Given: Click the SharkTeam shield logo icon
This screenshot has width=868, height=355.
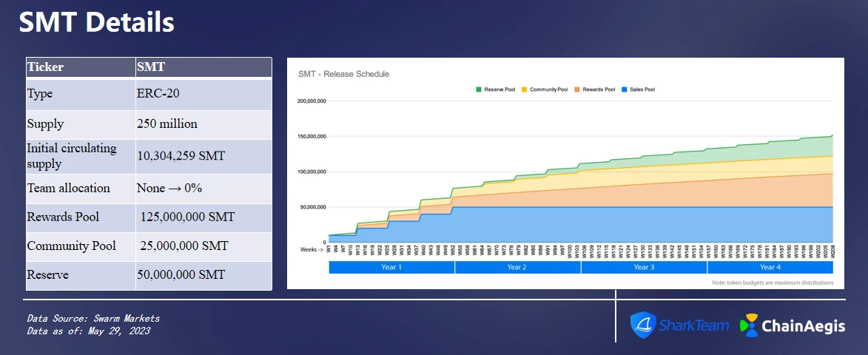Looking at the screenshot, I should click(x=642, y=325).
